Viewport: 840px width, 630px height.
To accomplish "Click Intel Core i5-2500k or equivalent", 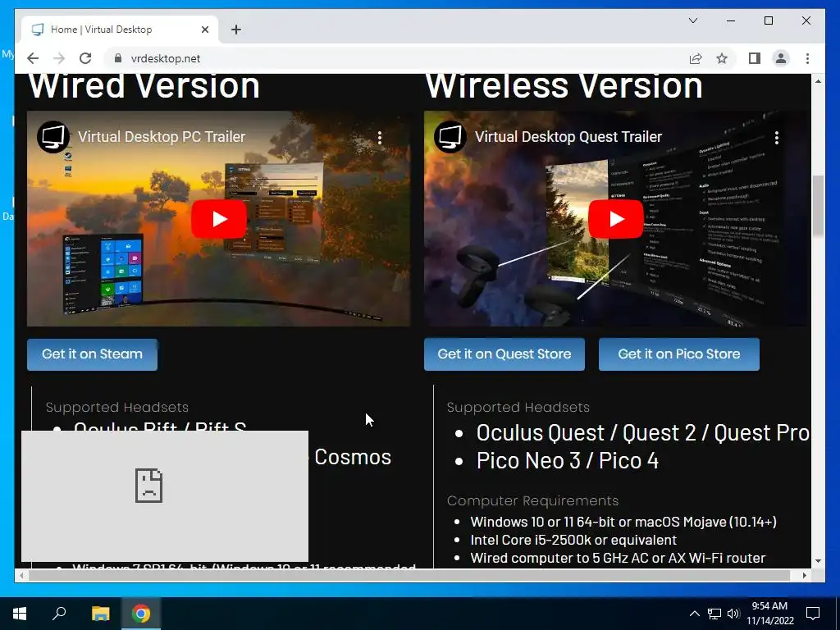I will (x=573, y=540).
